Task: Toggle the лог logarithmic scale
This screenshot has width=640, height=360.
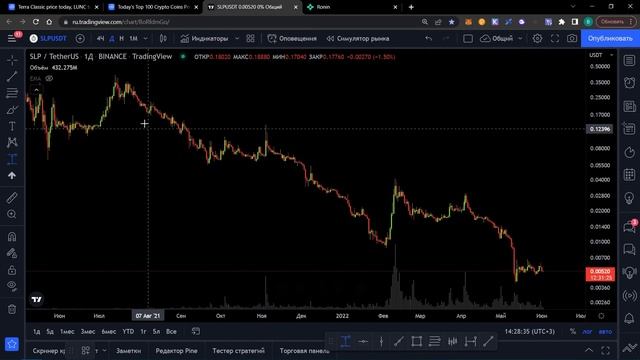Action: [587, 331]
